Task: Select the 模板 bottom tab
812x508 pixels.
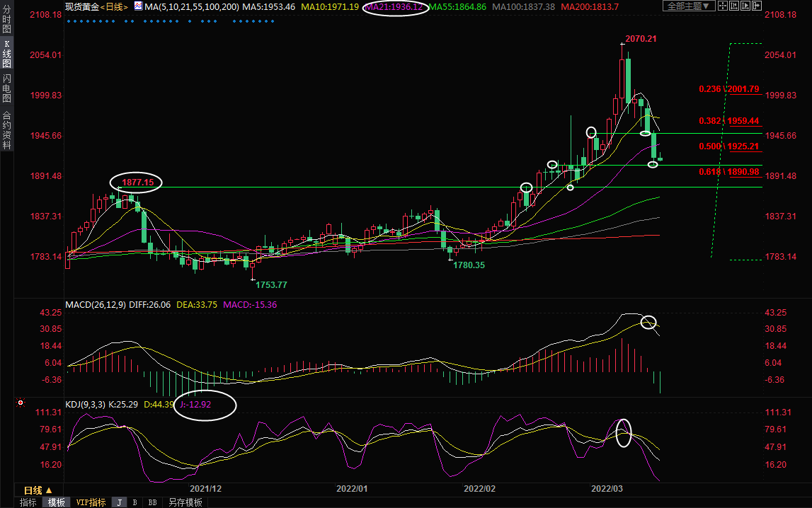Action: (55, 502)
